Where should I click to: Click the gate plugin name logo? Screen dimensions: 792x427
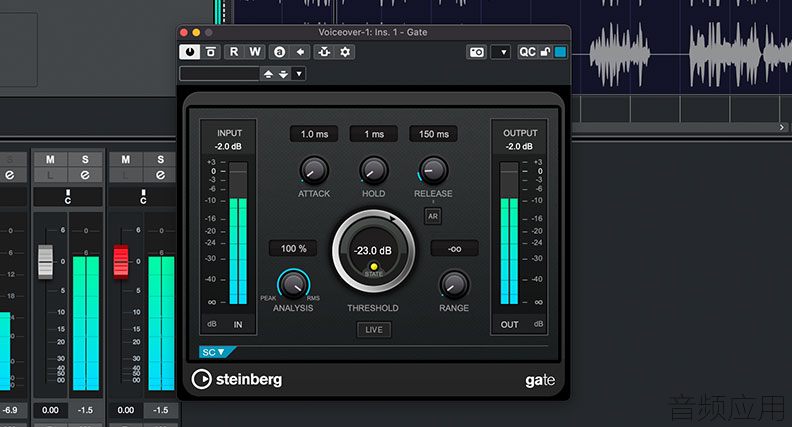[540, 380]
